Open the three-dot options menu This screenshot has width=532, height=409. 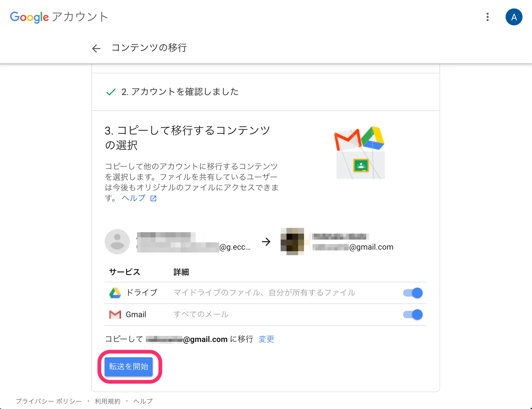coord(487,17)
